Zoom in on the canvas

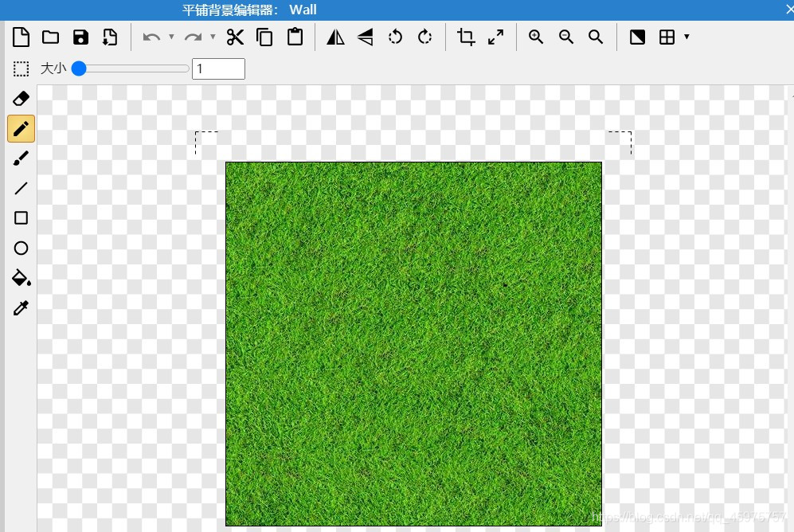[x=536, y=37]
